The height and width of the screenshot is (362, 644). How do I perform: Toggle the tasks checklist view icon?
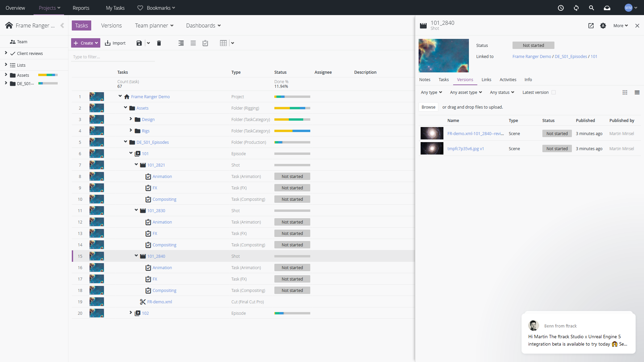point(205,43)
